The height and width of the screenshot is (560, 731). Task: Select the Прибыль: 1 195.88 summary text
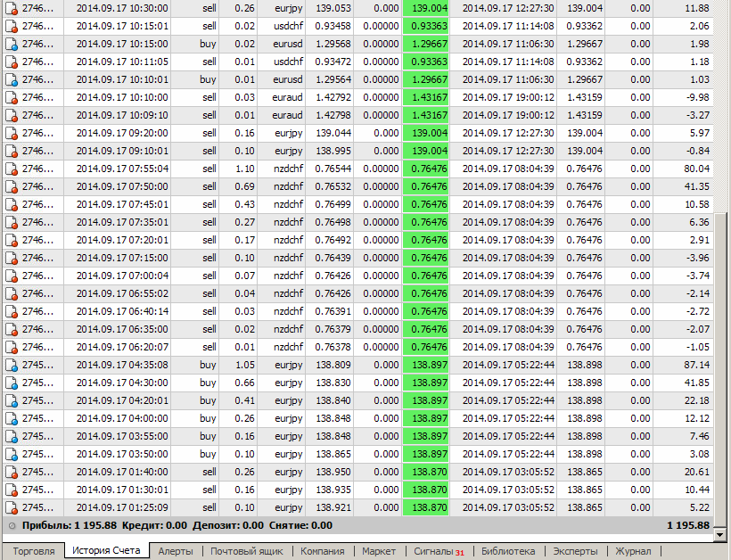[69, 526]
